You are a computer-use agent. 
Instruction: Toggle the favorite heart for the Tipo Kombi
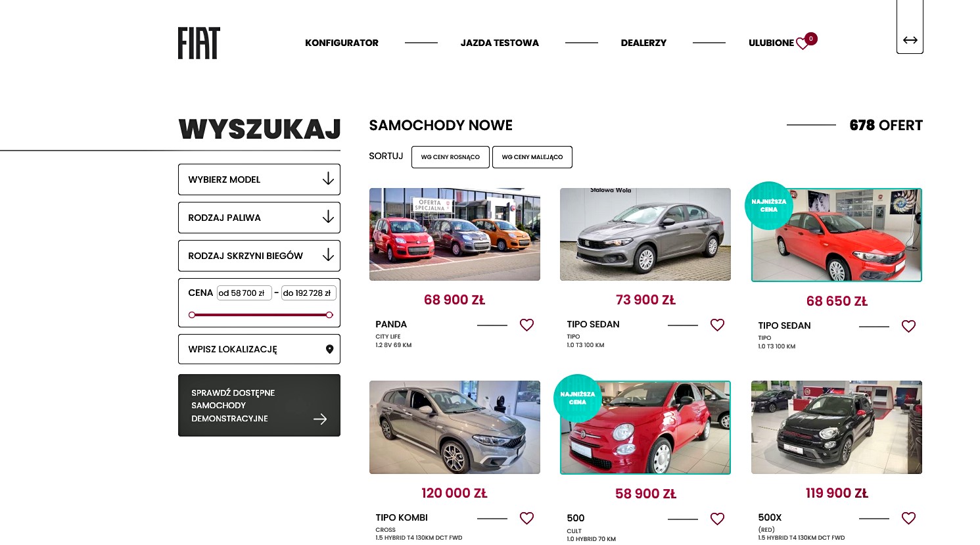(x=526, y=518)
